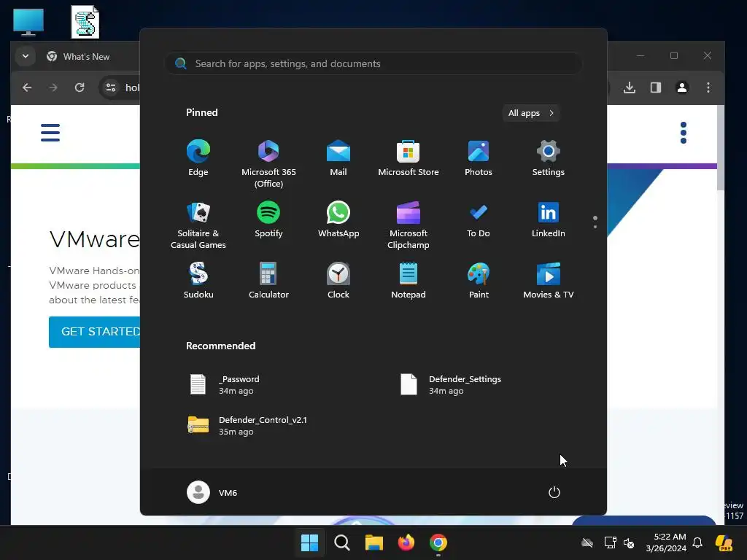Launch Movies & TV
The height and width of the screenshot is (560, 747).
click(x=549, y=281)
